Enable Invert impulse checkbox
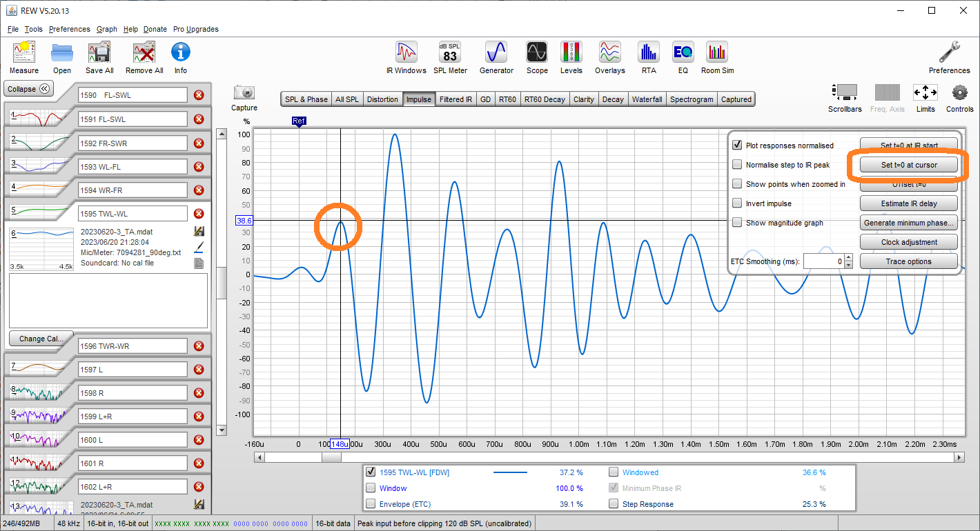This screenshot has height=531, width=980. 737,203
